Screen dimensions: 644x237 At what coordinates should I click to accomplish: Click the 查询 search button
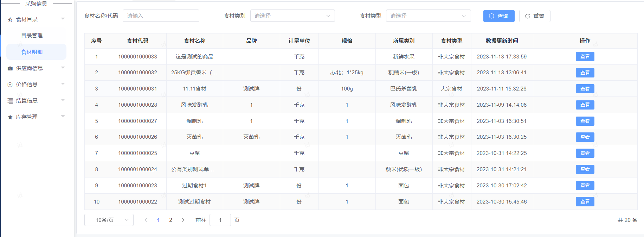[x=499, y=16]
